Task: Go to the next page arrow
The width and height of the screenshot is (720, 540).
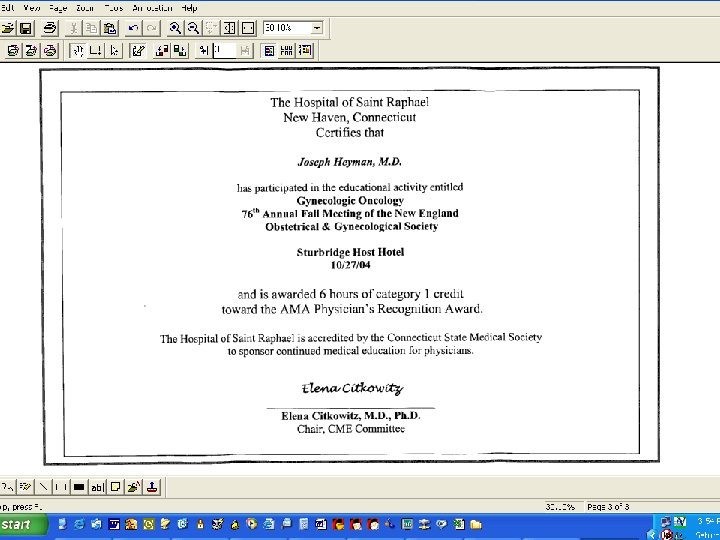Action: point(245,50)
